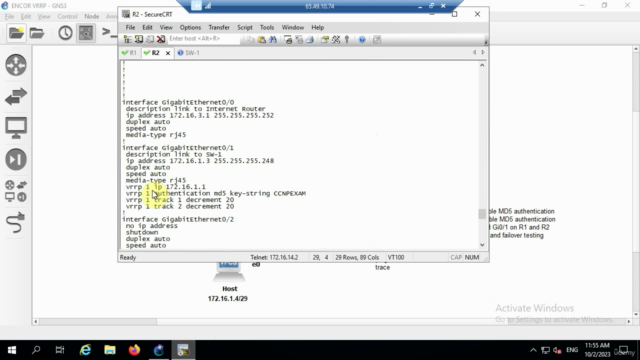Browse all devices in GNS3 dock
Screen dimensions: 640x360
[16, 191]
